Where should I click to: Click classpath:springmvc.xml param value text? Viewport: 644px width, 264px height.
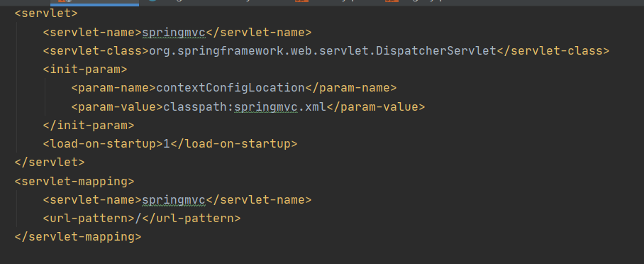pos(245,107)
